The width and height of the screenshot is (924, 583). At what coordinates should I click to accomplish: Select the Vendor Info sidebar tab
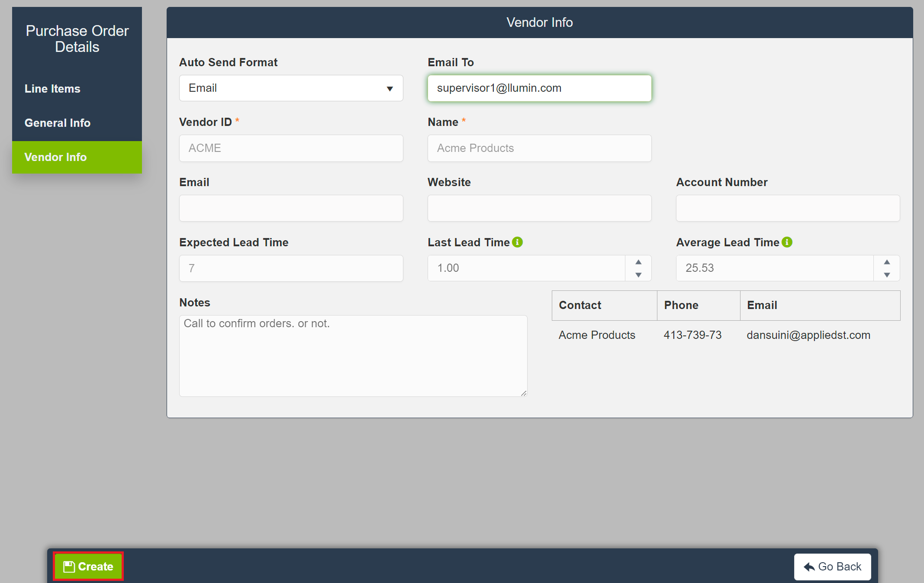[x=55, y=157]
